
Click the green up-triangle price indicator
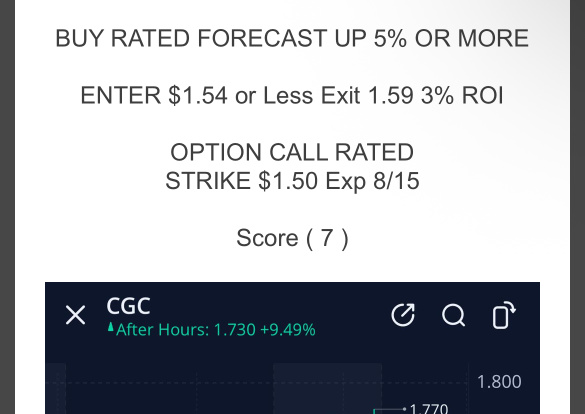tap(110, 327)
